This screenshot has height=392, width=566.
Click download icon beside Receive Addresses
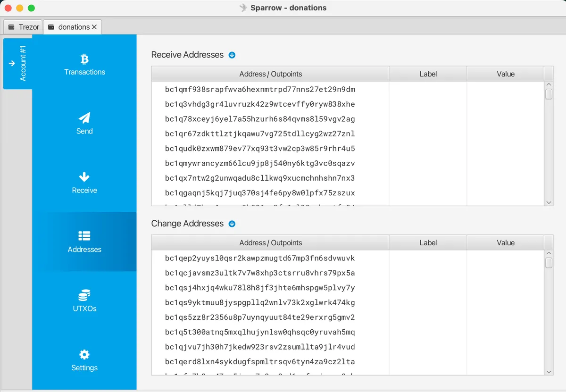click(x=232, y=55)
